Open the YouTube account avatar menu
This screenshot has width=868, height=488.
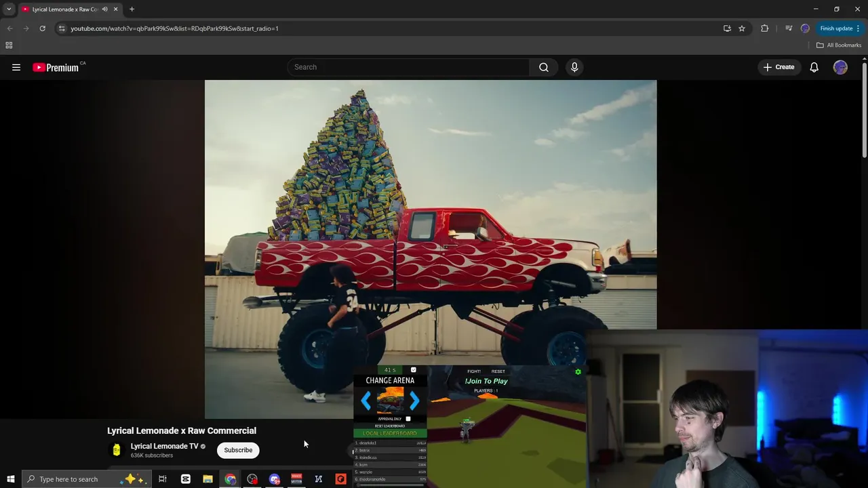coord(840,67)
